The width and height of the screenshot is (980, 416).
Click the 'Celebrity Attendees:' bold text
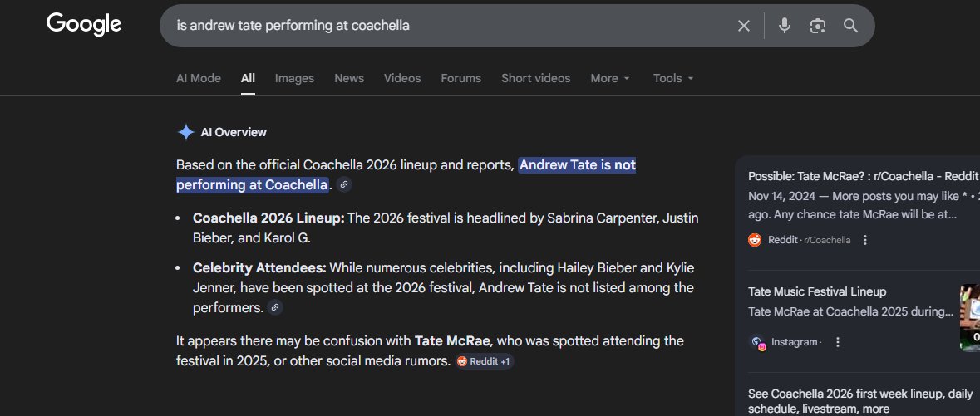pos(259,268)
